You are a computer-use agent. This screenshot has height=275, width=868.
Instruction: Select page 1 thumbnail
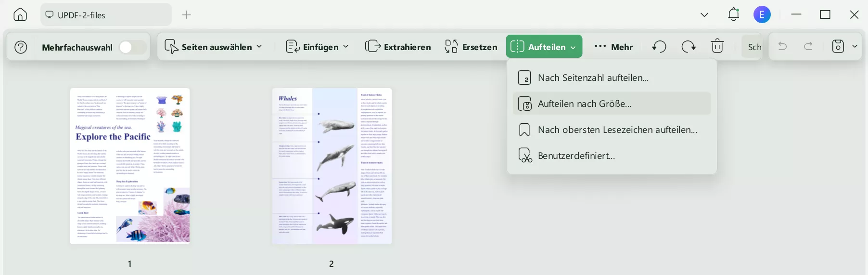(130, 166)
